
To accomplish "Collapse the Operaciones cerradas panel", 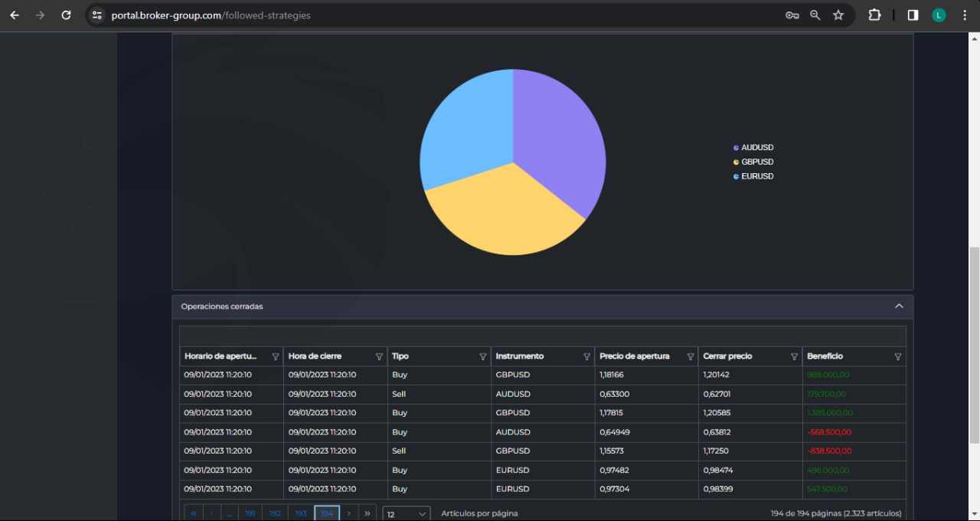I will click(899, 306).
